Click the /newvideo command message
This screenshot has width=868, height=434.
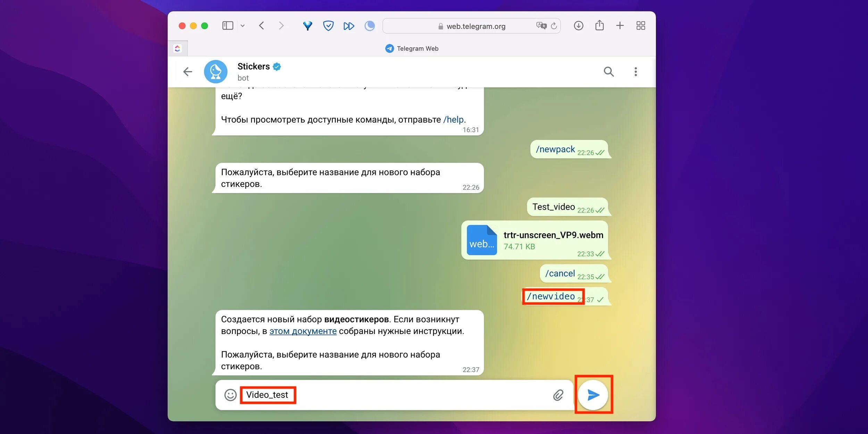(551, 296)
